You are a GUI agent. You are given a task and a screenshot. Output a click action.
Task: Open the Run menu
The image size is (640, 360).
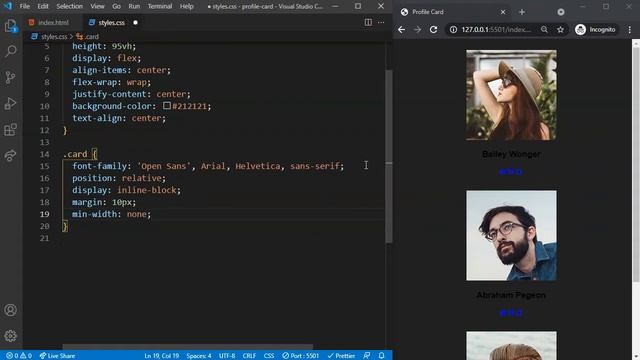(134, 6)
